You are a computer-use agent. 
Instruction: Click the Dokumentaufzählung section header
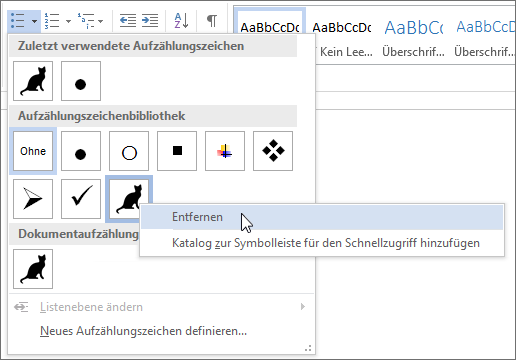click(74, 234)
